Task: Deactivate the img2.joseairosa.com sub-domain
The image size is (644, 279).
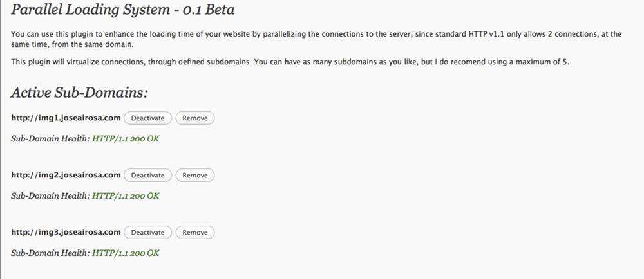Action: (147, 175)
